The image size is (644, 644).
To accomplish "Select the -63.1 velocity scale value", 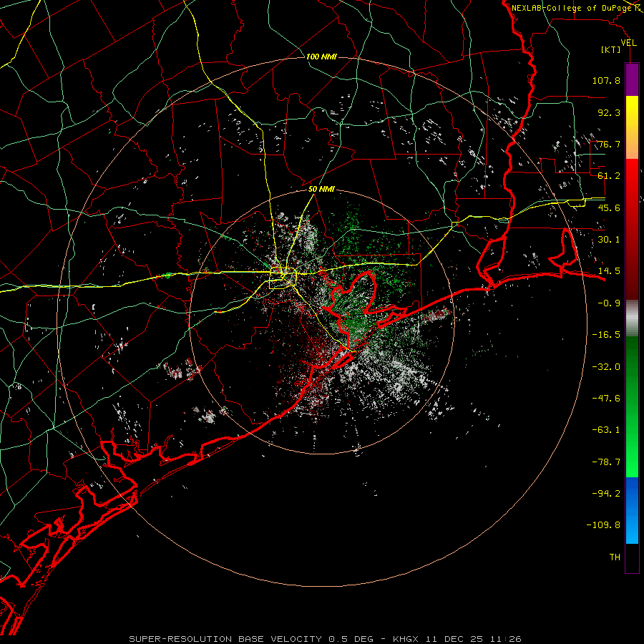I will click(x=606, y=430).
